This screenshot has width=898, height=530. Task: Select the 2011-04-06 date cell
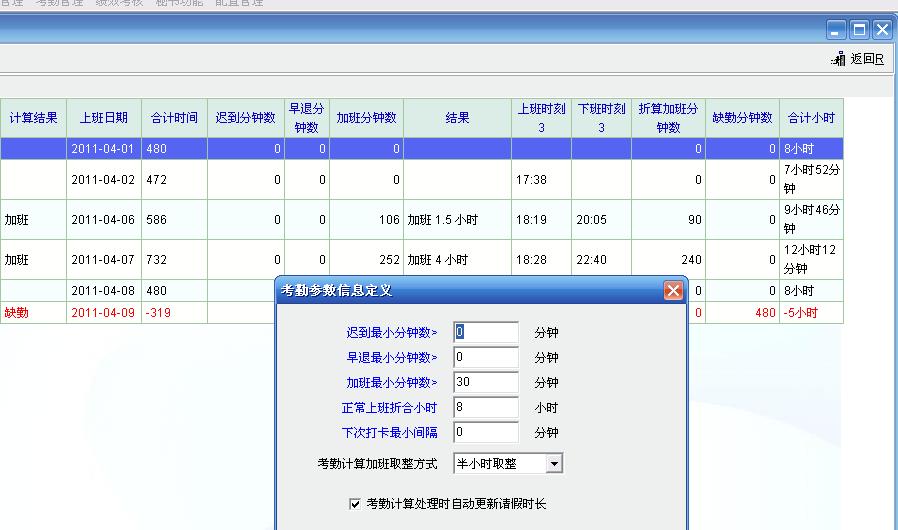coord(104,220)
